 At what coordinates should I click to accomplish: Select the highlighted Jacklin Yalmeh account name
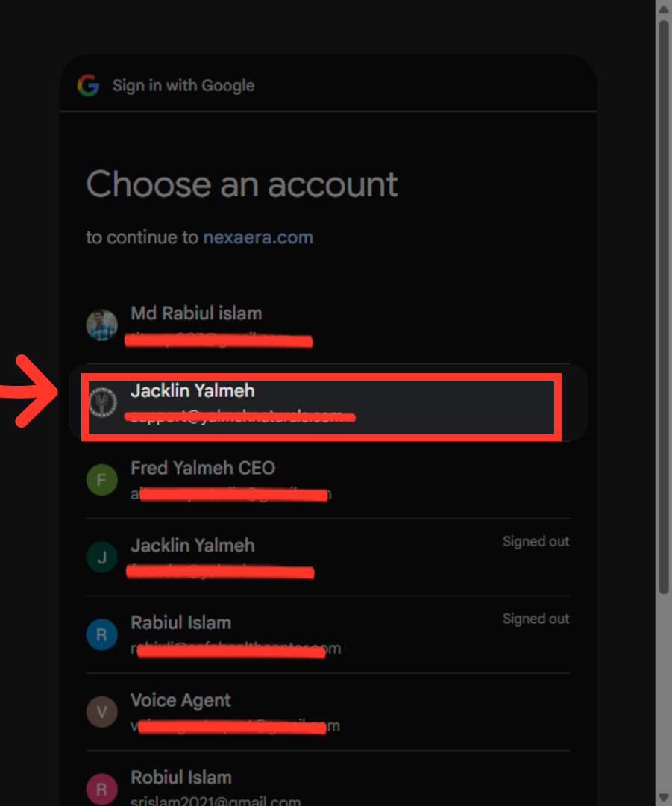(192, 390)
